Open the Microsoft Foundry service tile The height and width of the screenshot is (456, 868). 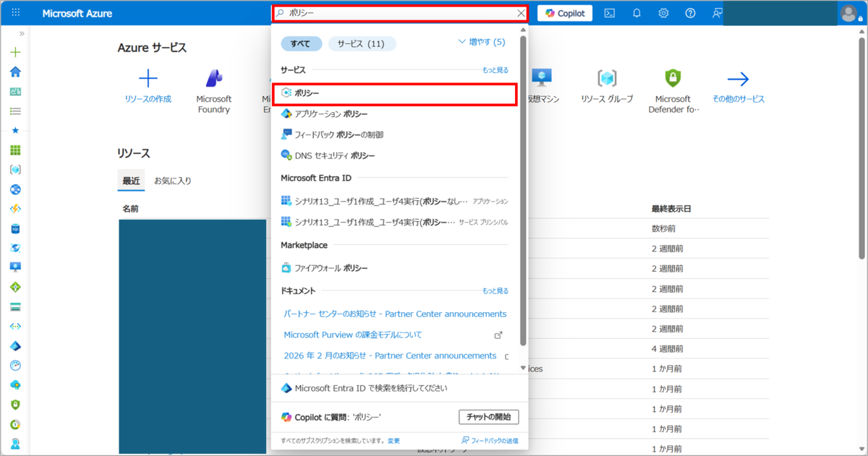coord(213,92)
